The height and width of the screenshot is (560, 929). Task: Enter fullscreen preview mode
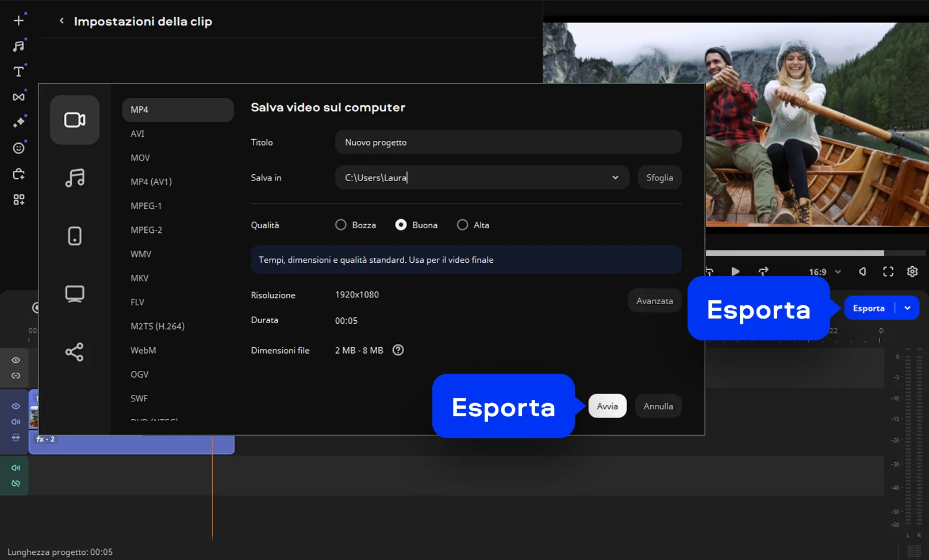pos(888,272)
